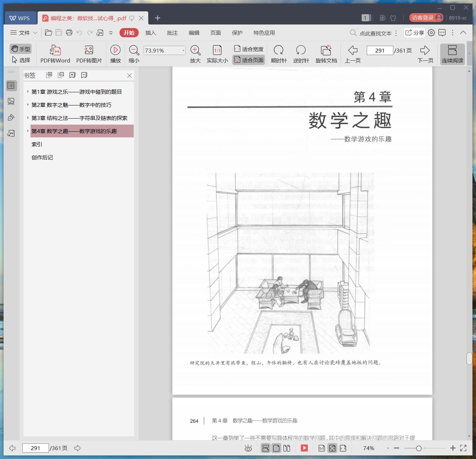Click the toolbar page number field 291
Screen dimensions: 476x459
pyautogui.click(x=380, y=50)
